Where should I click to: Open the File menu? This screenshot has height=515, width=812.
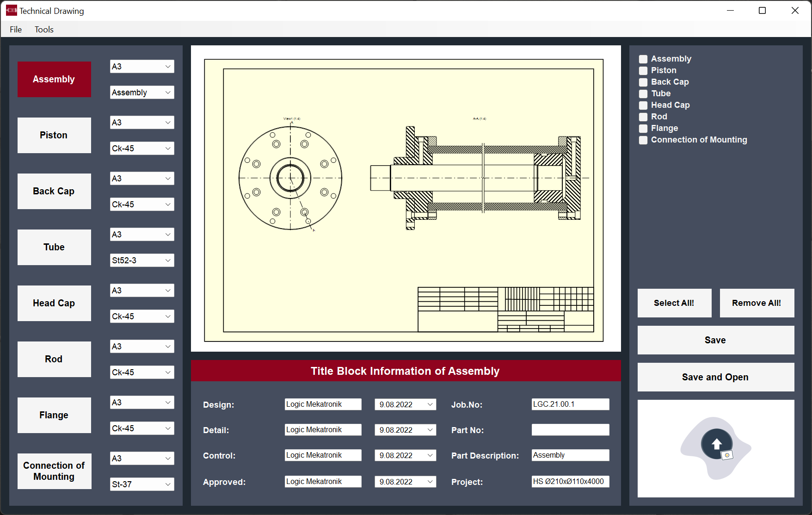[x=16, y=30]
